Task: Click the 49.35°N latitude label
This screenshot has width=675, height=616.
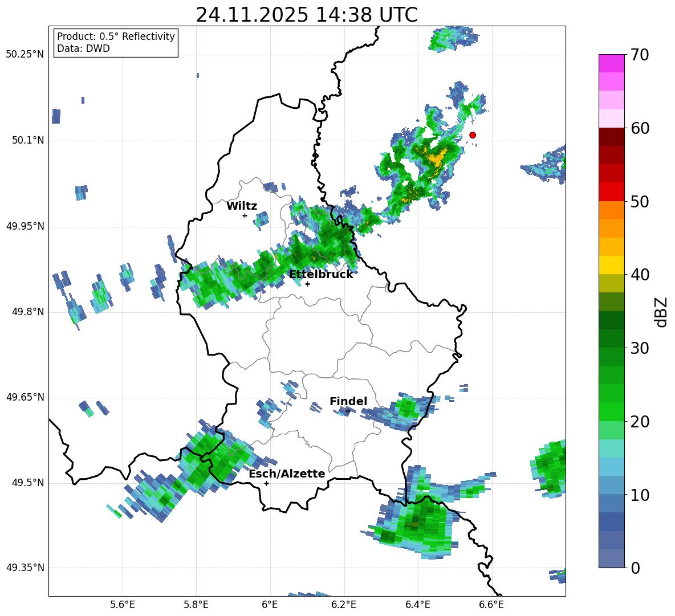Action: 25,568
